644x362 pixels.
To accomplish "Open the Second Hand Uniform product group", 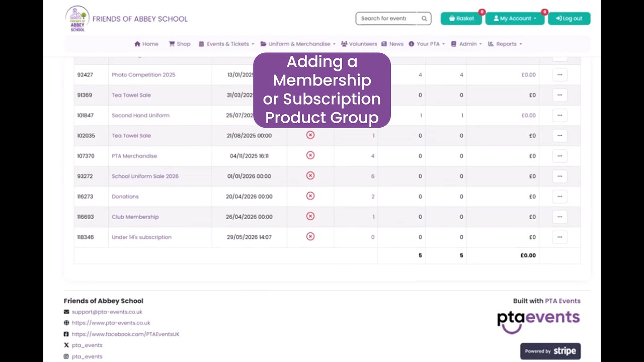I will [x=140, y=115].
